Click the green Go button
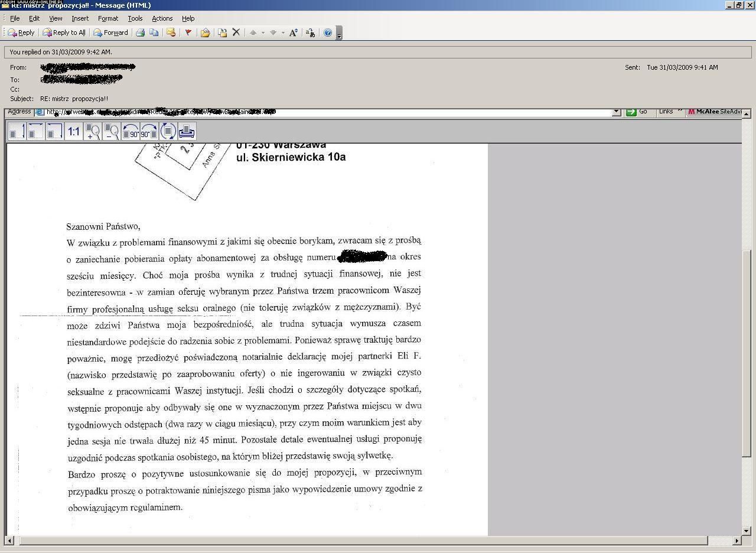 (637, 112)
